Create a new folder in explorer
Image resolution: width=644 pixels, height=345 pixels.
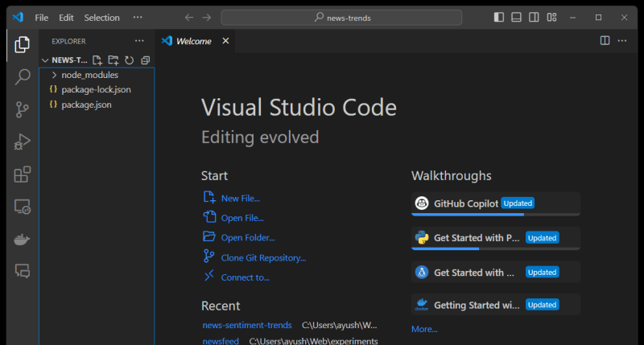[x=113, y=60]
